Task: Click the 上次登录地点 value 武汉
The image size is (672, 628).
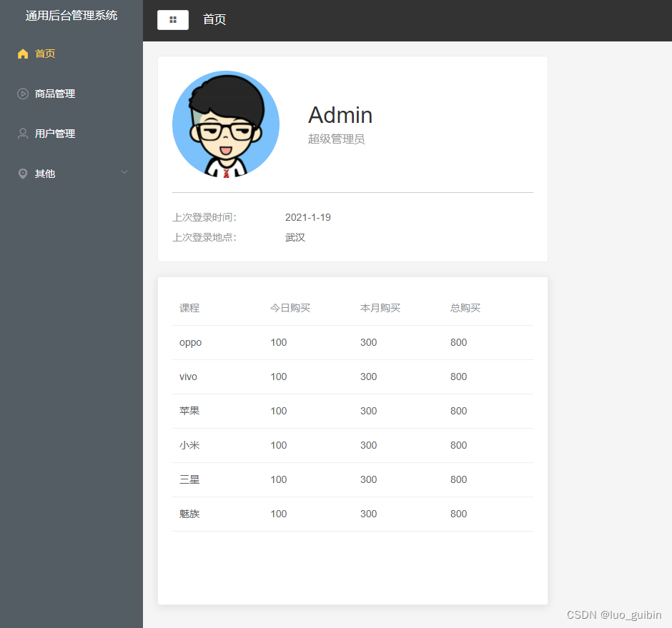Action: [x=295, y=236]
